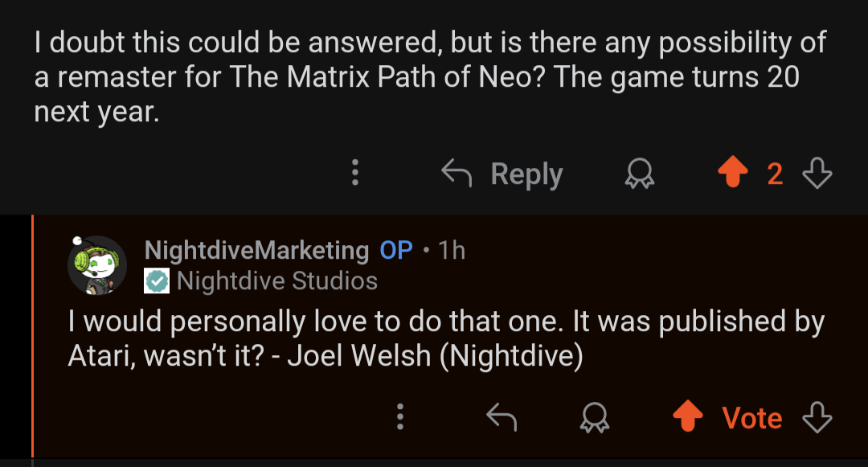Viewport: 868px width, 467px height.
Task: Open the NightdiveMarketing username link
Action: point(256,250)
